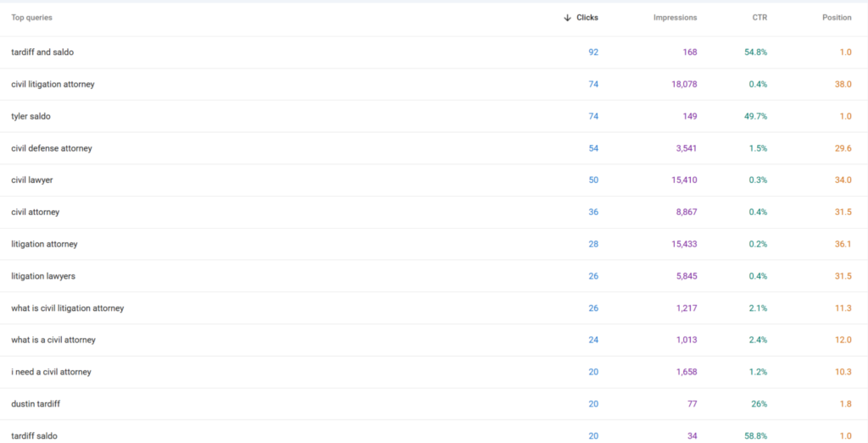
Task: Click the 26% CTR value
Action: (759, 404)
